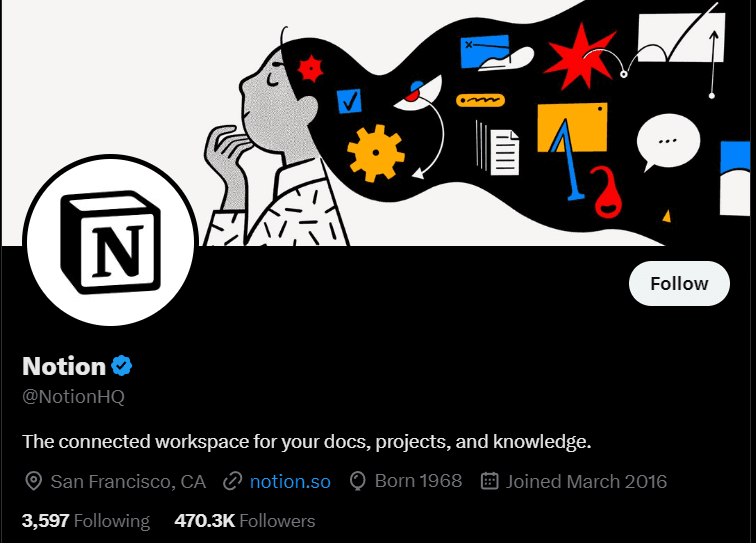Open the 3,597 Following list
This screenshot has height=543, width=756.
click(x=86, y=521)
